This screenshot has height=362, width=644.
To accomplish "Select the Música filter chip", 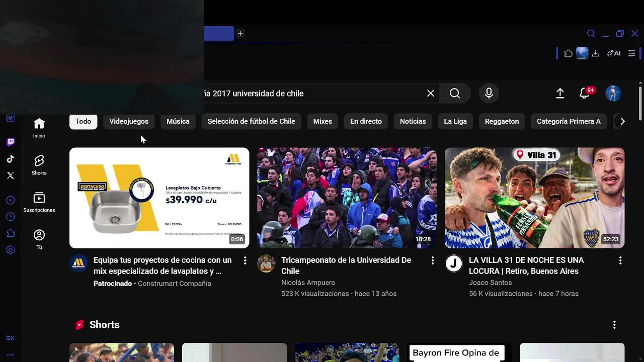I will point(178,121).
